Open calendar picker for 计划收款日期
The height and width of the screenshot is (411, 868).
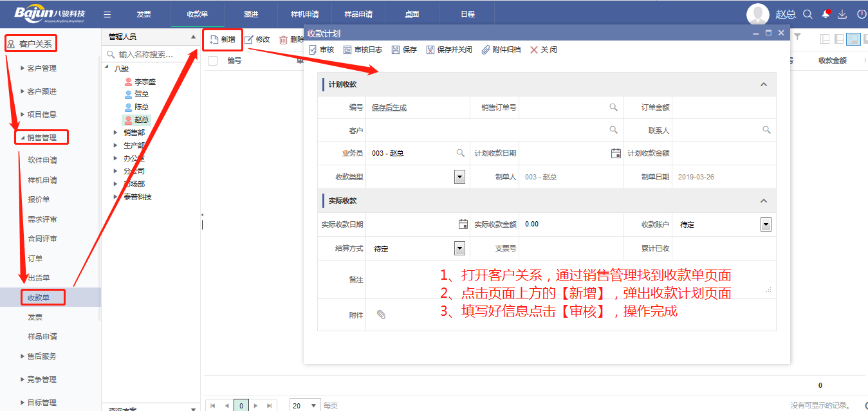tap(615, 153)
